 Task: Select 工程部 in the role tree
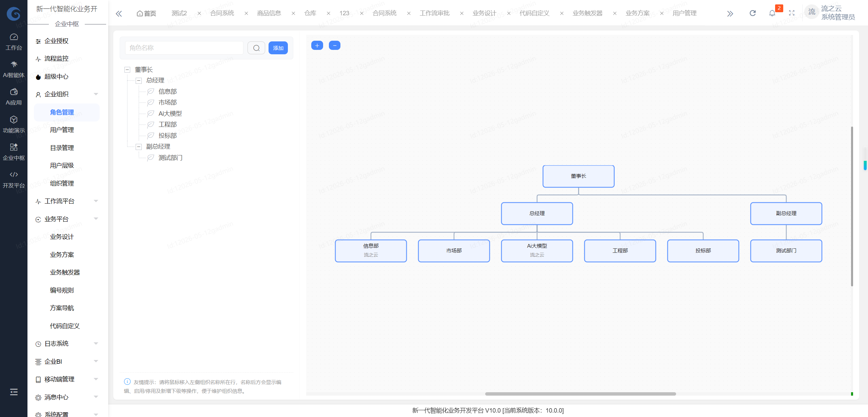pos(167,125)
